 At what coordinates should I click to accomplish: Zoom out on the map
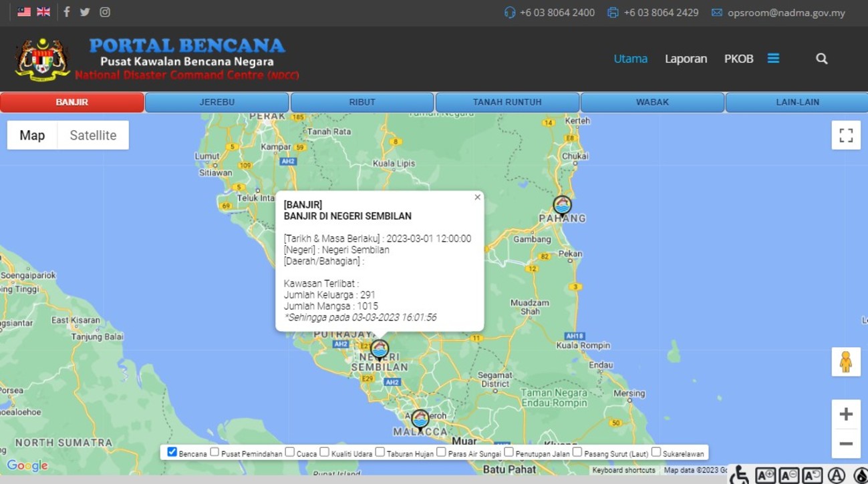coord(846,444)
